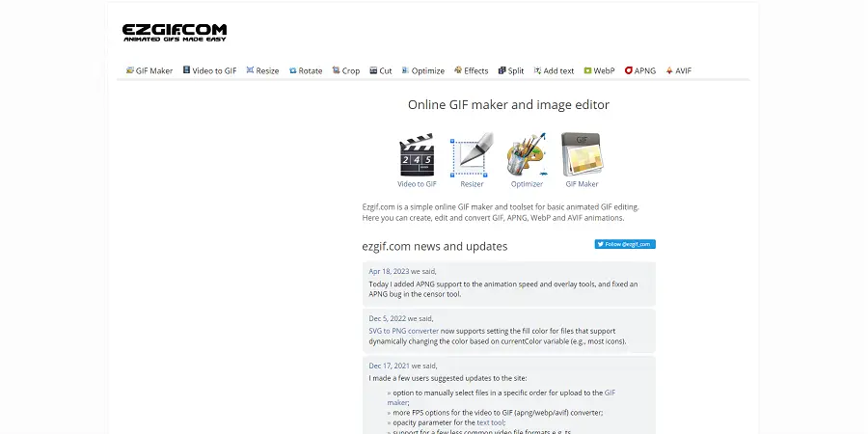The image size is (868, 434).
Task: Open the SVG to PNG converter link
Action: (x=403, y=331)
